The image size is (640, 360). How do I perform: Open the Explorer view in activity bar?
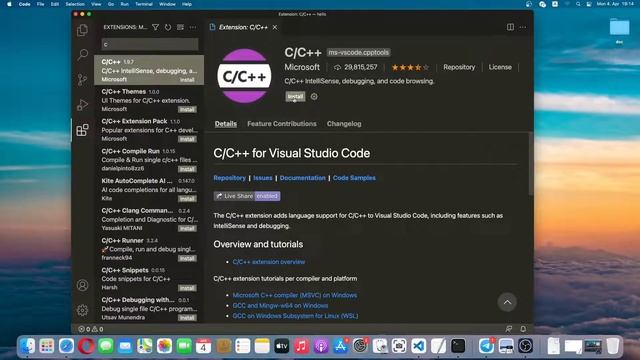pyautogui.click(x=82, y=30)
